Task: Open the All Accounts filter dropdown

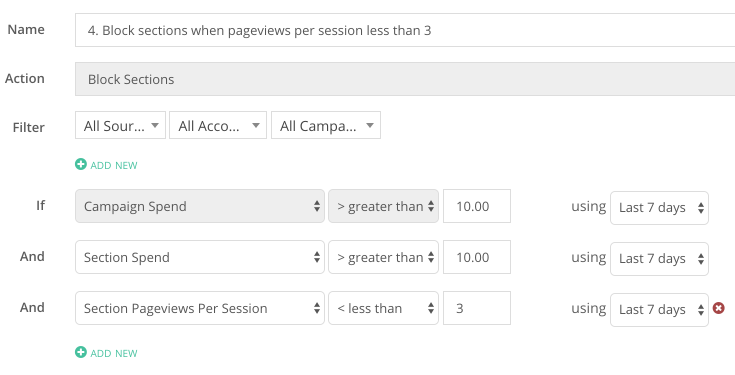Action: (x=218, y=125)
